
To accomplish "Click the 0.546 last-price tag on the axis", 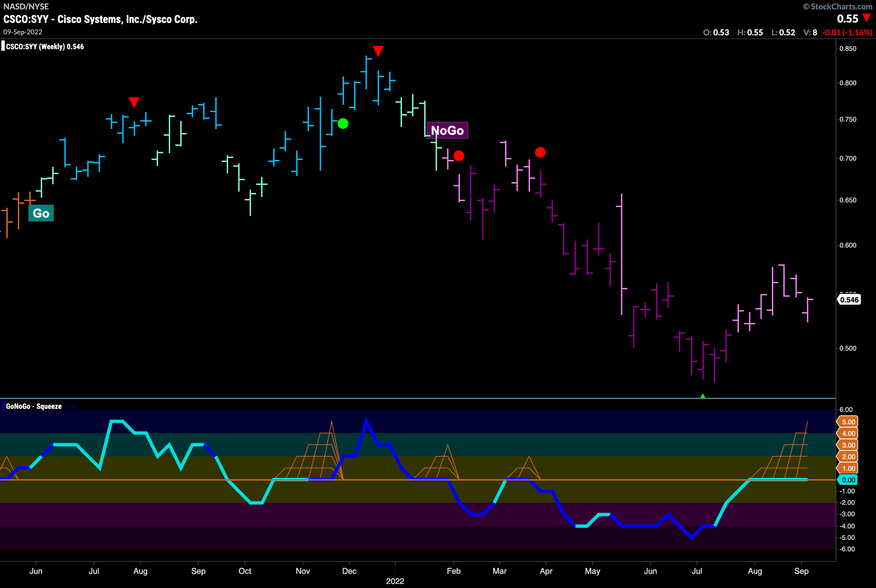I will [x=849, y=300].
